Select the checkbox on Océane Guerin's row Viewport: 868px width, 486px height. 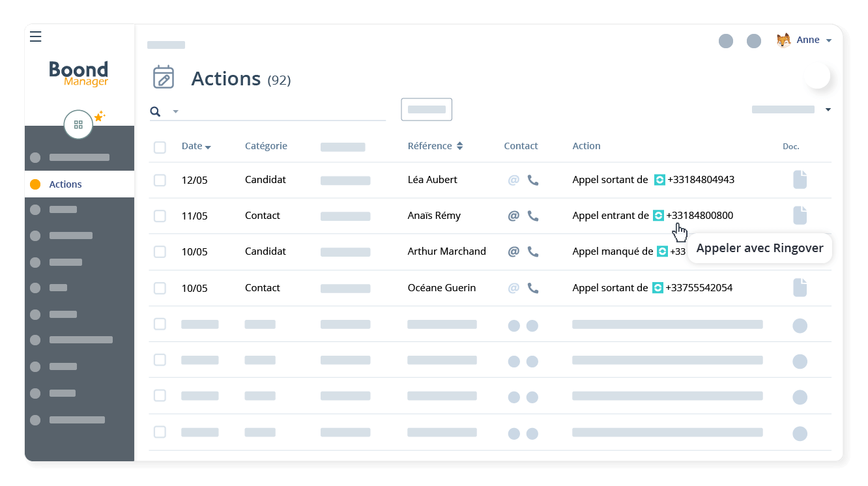pos(160,287)
